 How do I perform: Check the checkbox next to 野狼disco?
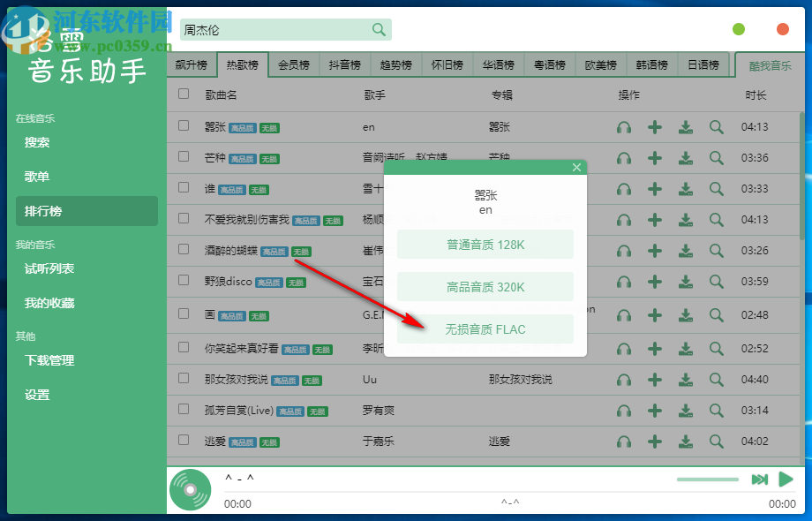click(x=183, y=283)
